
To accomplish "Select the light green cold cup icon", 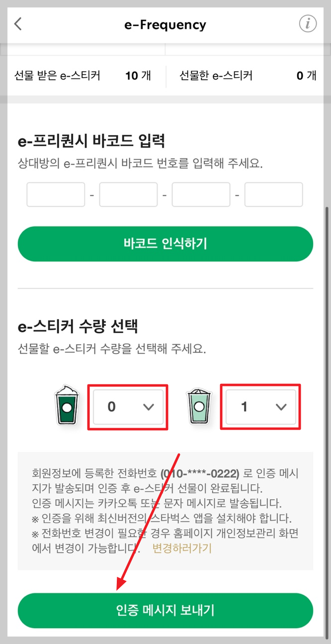I will pyautogui.click(x=198, y=406).
